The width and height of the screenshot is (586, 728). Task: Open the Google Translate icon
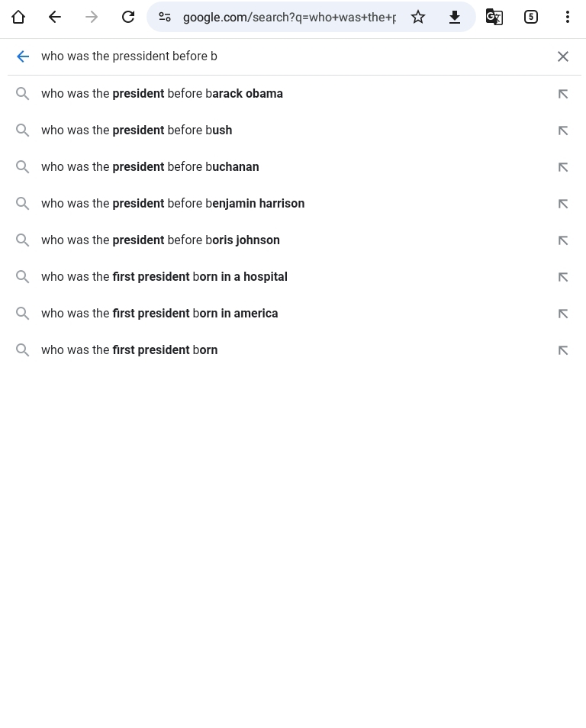[494, 17]
